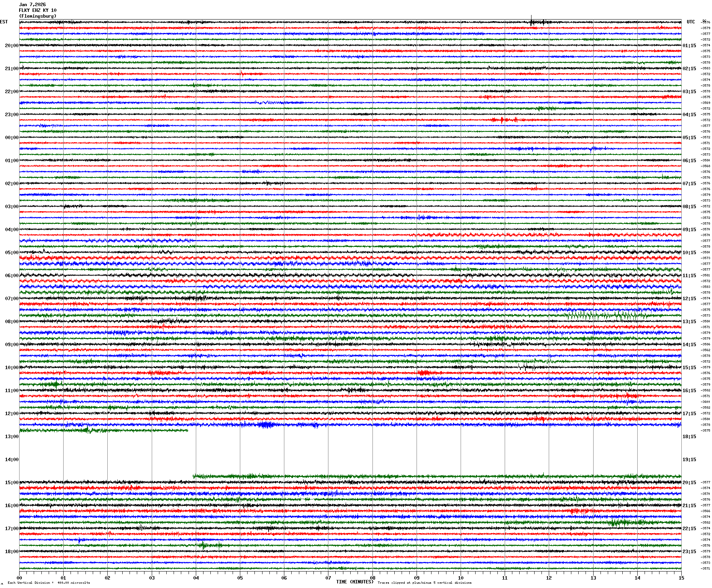Click the UTC timezone label at top right

click(691, 22)
